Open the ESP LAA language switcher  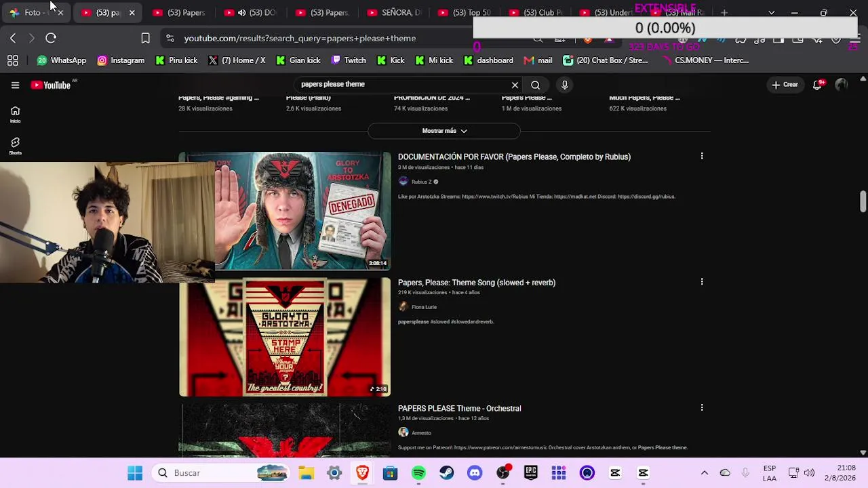click(770, 473)
